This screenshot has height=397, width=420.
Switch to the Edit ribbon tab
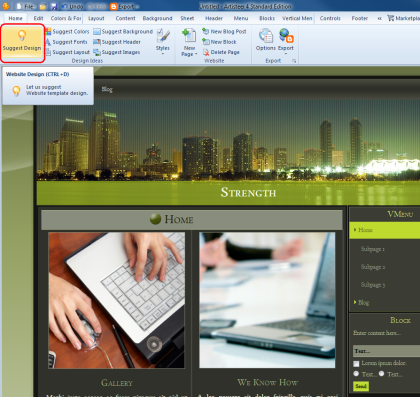click(x=38, y=18)
